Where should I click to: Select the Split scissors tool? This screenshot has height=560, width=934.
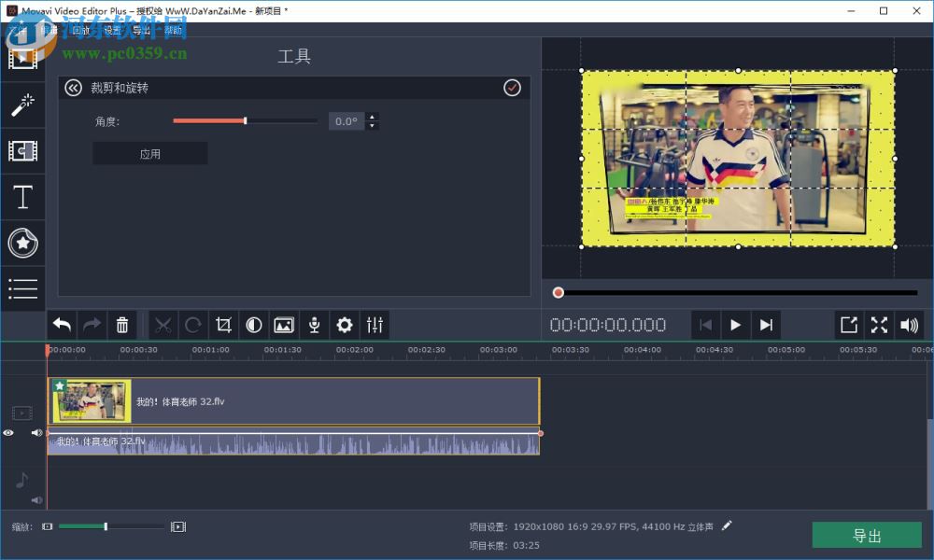[x=162, y=324]
